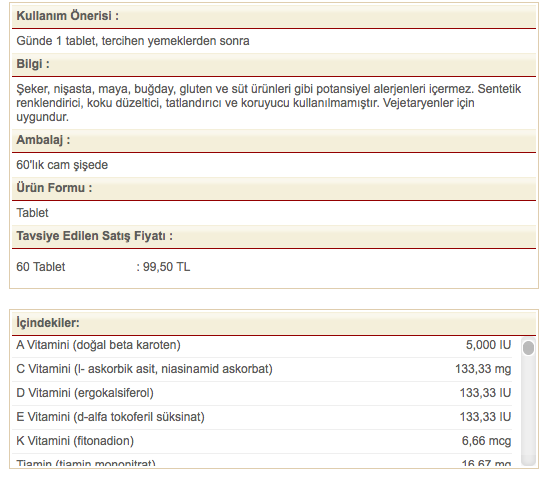Screen dimensions: 551x477
Task: Click the D Vitamini (ergokalsiferol) row
Action: point(262,393)
